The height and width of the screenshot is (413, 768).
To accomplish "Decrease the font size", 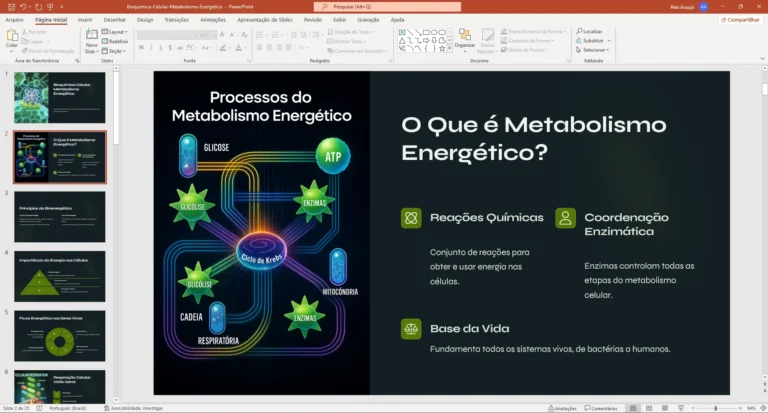I will 233,35.
